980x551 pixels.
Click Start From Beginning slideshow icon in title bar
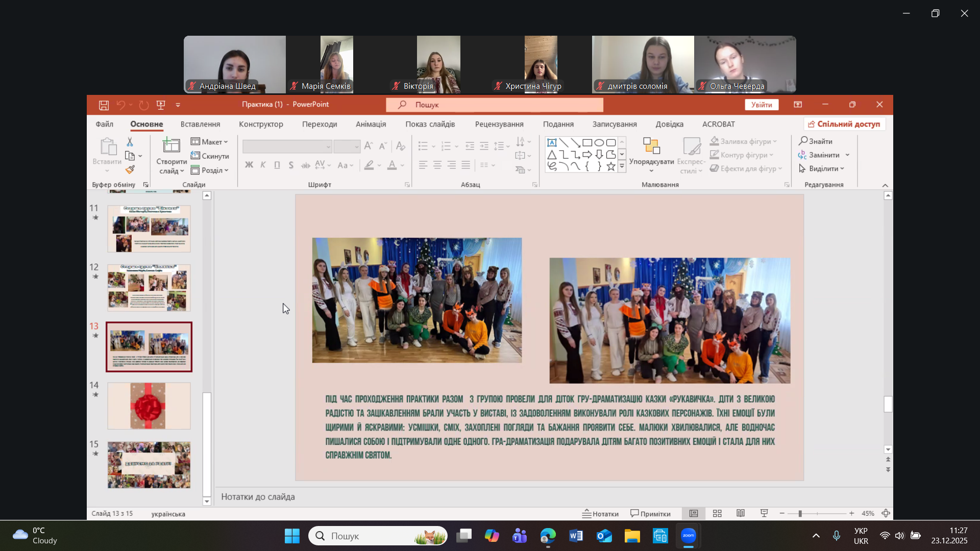pyautogui.click(x=161, y=105)
